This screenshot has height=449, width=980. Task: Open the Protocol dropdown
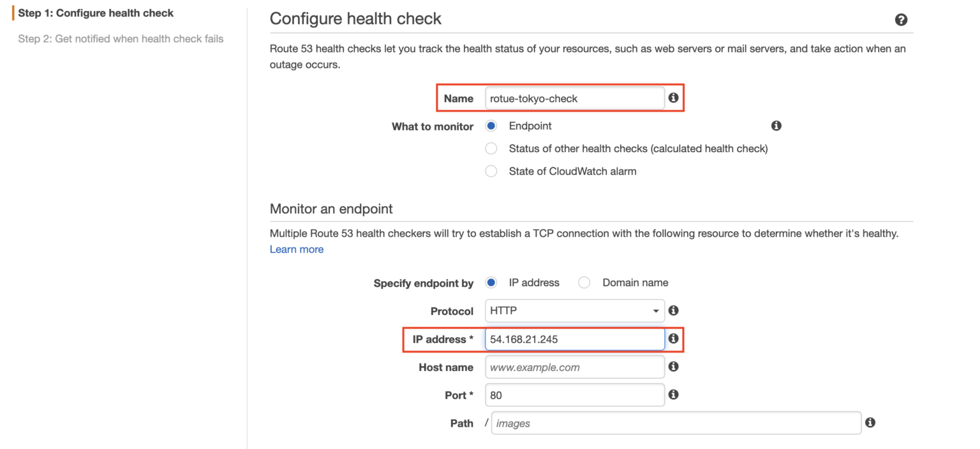(574, 311)
